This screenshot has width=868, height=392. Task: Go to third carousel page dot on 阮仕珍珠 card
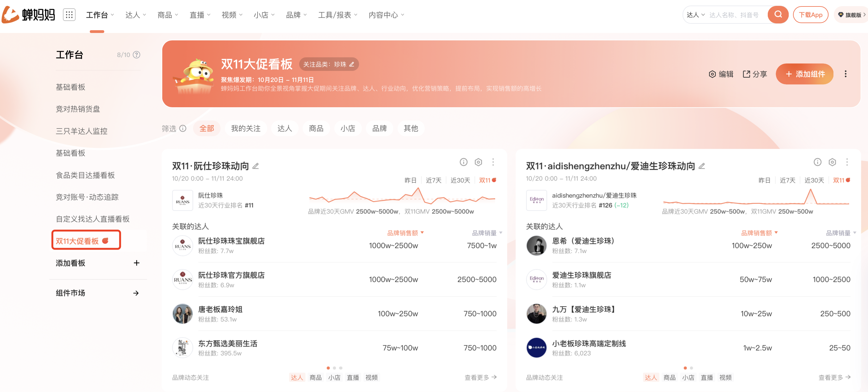click(341, 368)
